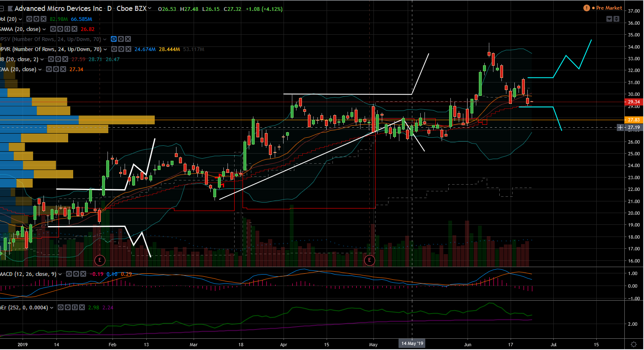Image resolution: width=644 pixels, height=350 pixels.
Task: Open the VPSV indicator settings
Action: 121,39
